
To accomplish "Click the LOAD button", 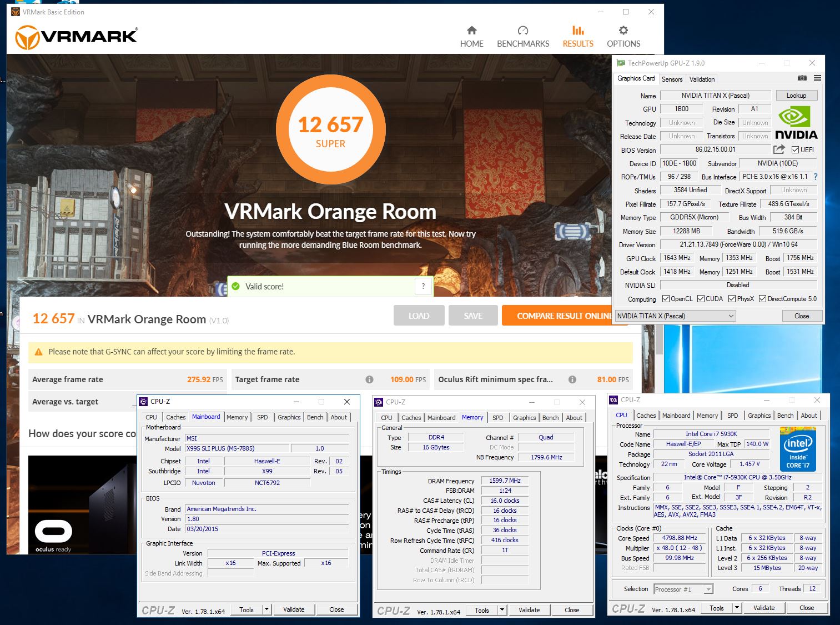I will click(x=419, y=316).
